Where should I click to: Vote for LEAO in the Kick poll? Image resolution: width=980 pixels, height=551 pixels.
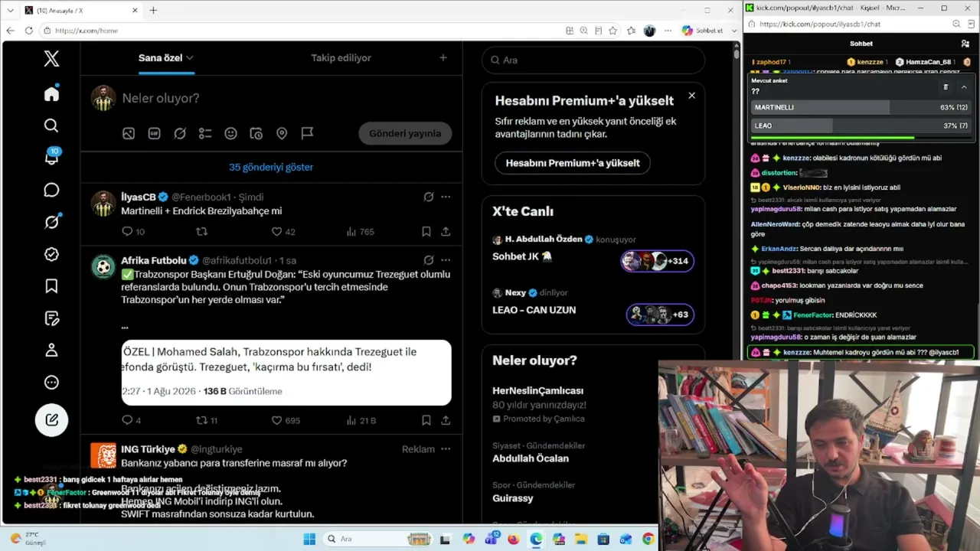861,126
